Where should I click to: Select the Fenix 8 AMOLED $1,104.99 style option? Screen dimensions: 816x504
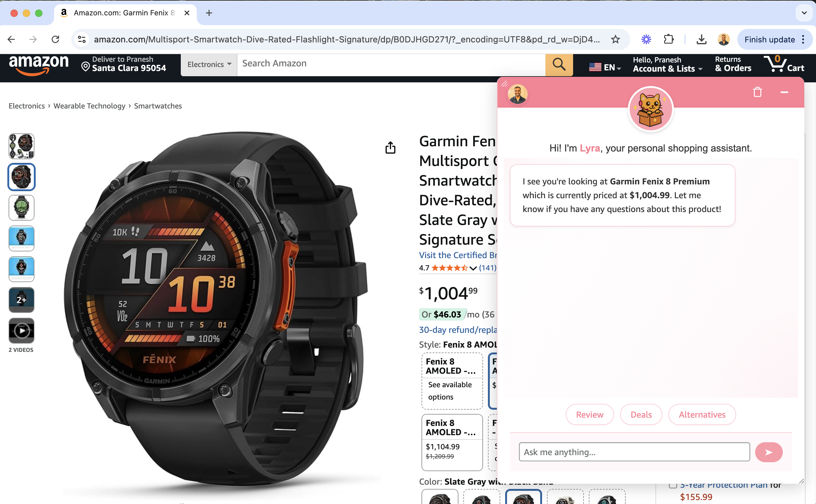point(452,442)
